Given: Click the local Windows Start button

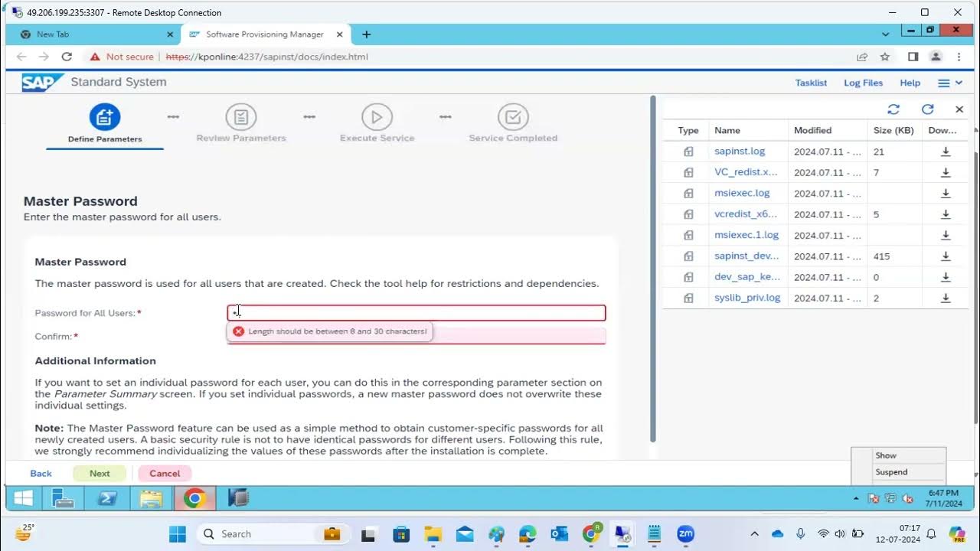Looking at the screenshot, I should [x=177, y=533].
